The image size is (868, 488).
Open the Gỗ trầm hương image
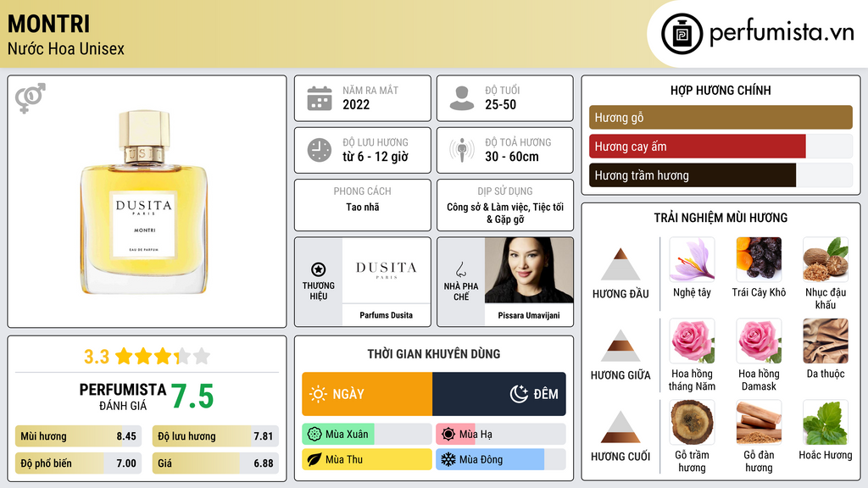[x=692, y=423]
